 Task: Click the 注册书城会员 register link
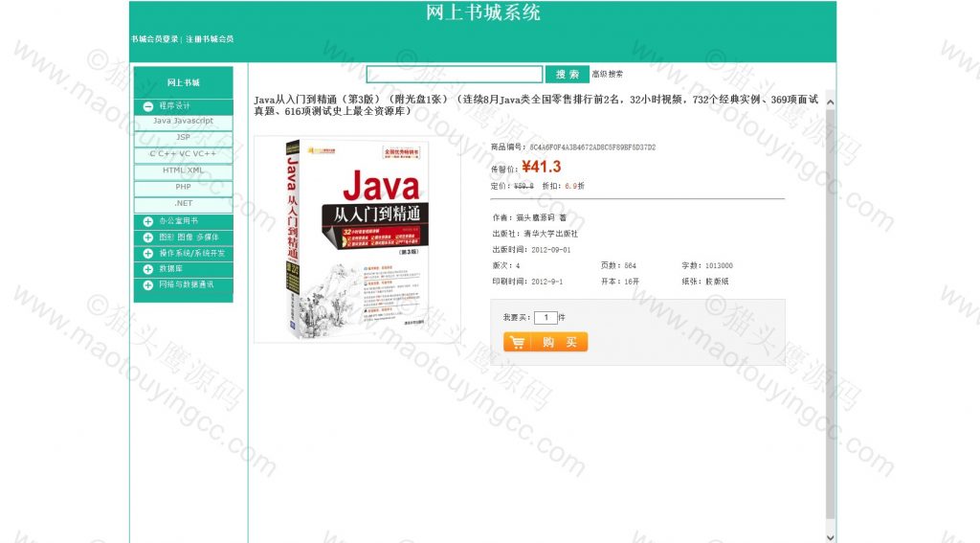pos(210,38)
